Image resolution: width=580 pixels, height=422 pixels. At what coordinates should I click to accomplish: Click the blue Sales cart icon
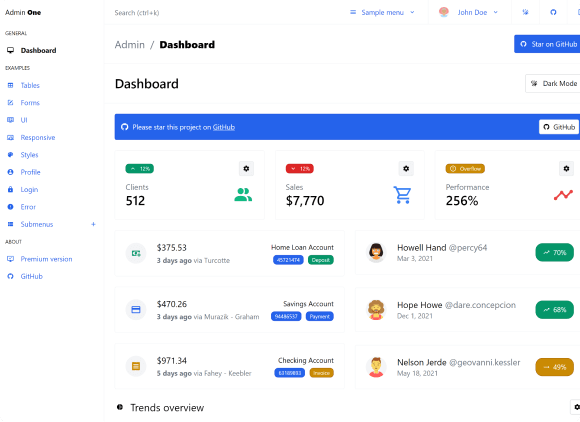pos(402,195)
